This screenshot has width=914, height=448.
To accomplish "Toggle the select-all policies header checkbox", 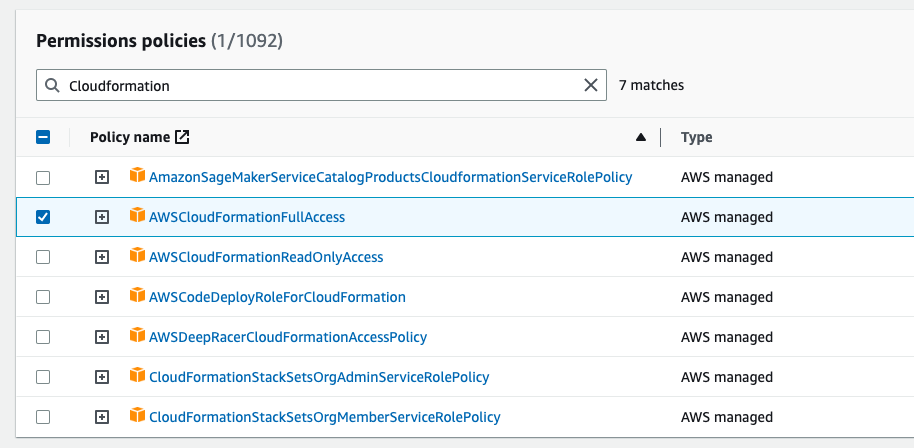I will tap(43, 137).
